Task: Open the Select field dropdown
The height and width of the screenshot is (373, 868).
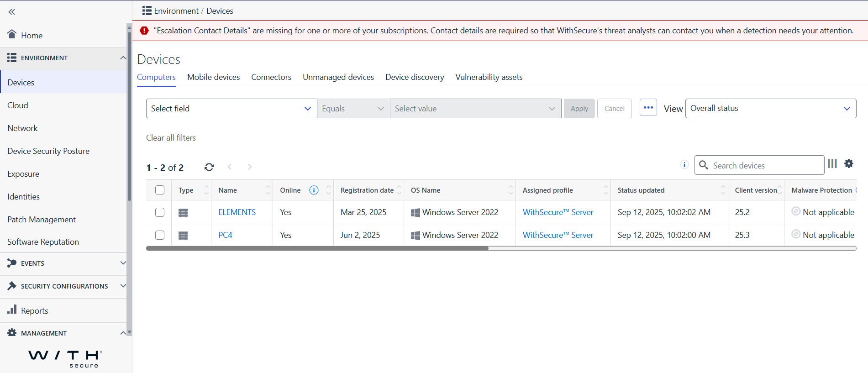Action: tap(231, 109)
